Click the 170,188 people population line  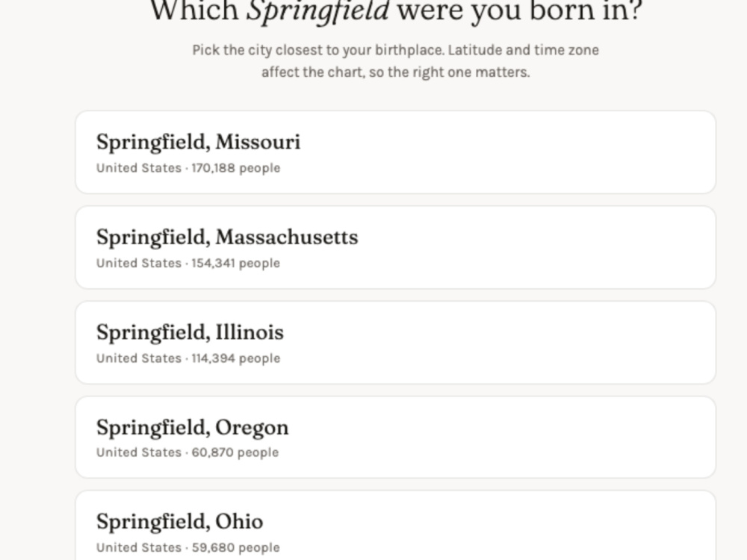click(x=188, y=168)
